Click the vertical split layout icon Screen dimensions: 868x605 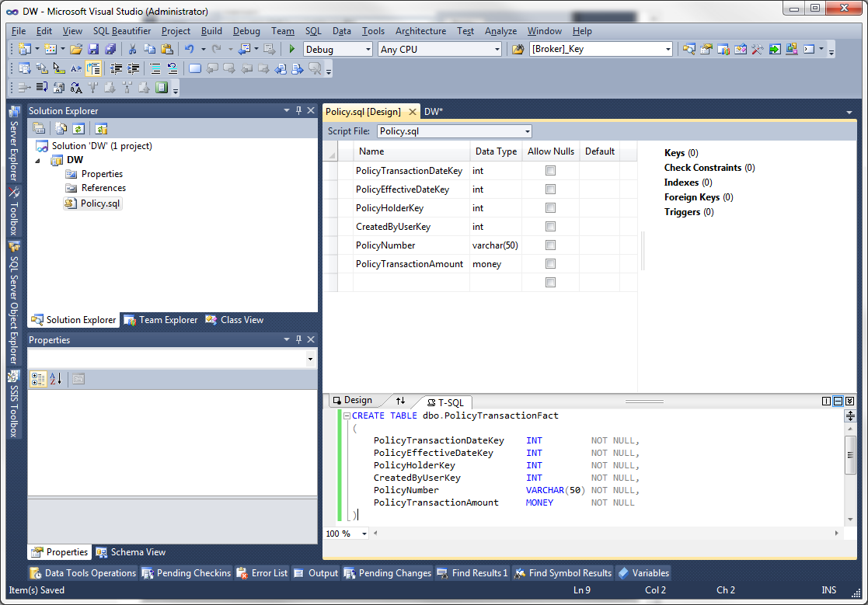827,401
